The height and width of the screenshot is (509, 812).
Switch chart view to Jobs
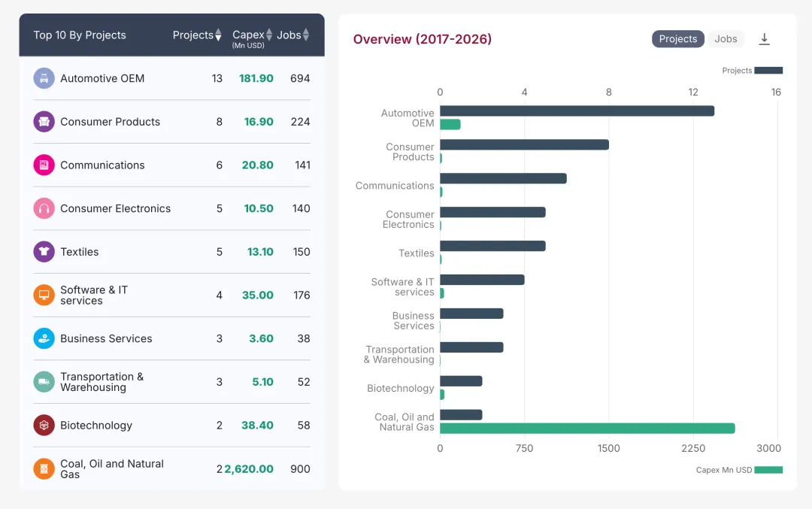[726, 39]
